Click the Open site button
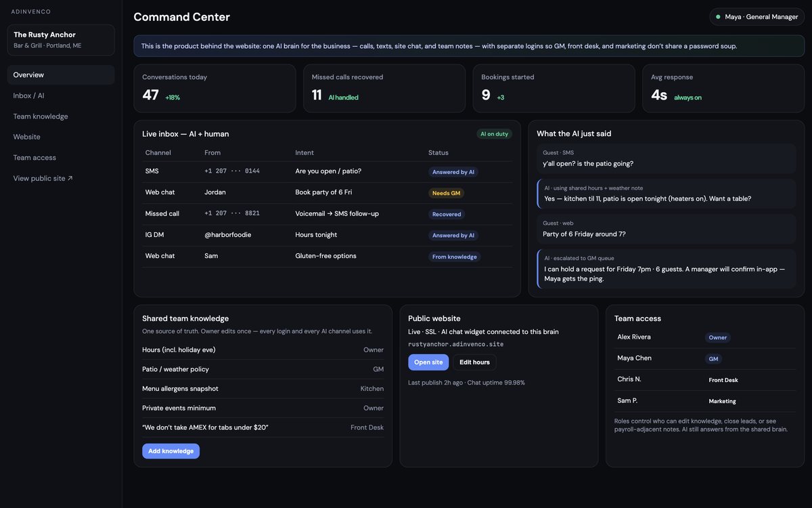The image size is (812, 508). pyautogui.click(x=428, y=362)
